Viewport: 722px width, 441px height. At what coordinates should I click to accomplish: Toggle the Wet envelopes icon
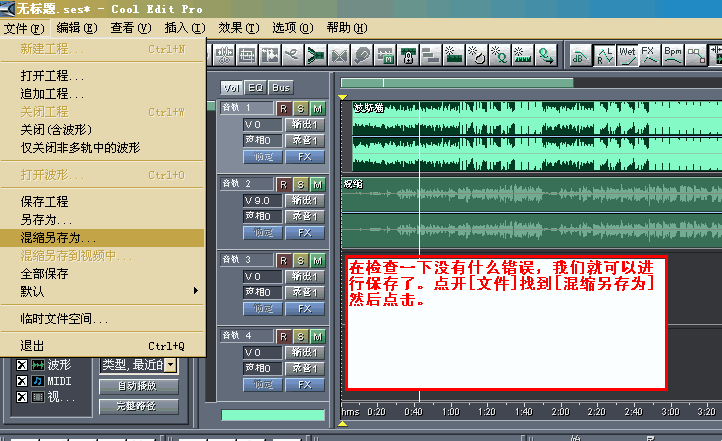(627, 56)
